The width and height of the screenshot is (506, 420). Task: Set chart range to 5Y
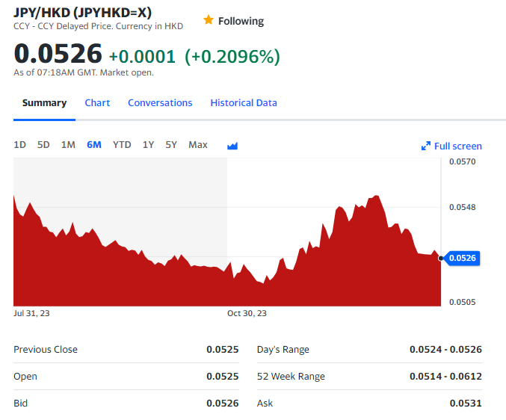[171, 145]
